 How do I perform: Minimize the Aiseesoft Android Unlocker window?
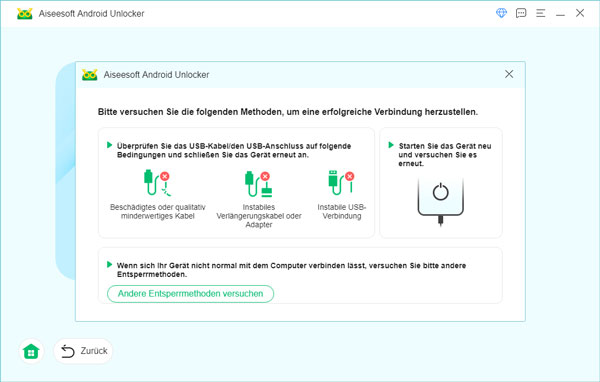(x=560, y=13)
